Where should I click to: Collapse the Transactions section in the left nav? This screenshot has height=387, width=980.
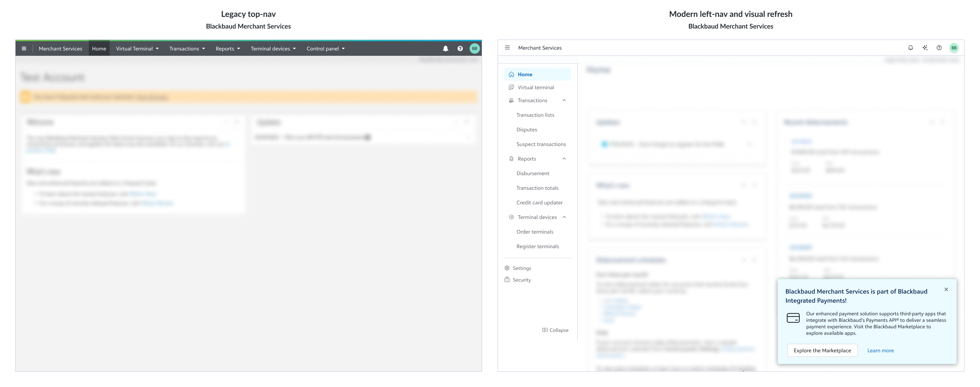(x=564, y=100)
